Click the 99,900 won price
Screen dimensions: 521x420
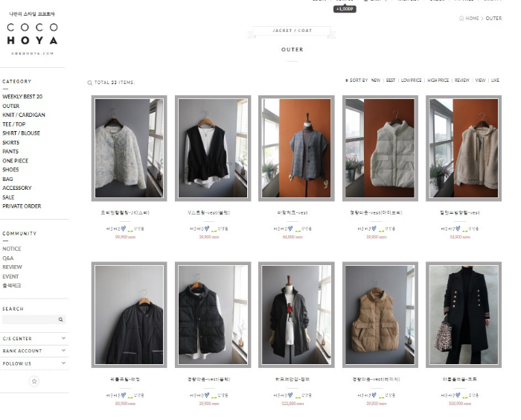point(125,237)
